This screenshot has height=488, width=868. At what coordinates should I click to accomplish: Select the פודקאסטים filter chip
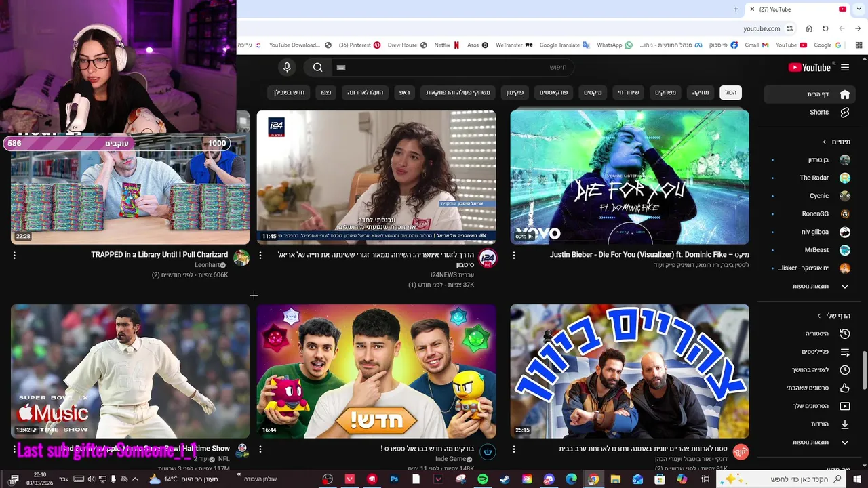pyautogui.click(x=553, y=92)
